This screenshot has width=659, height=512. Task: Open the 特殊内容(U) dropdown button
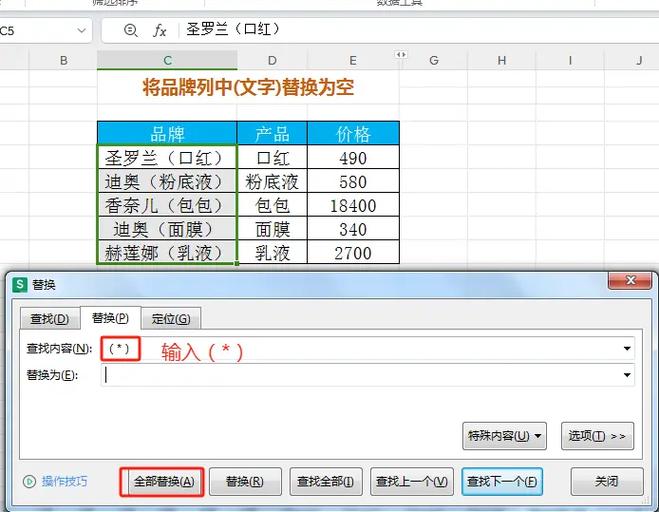504,436
